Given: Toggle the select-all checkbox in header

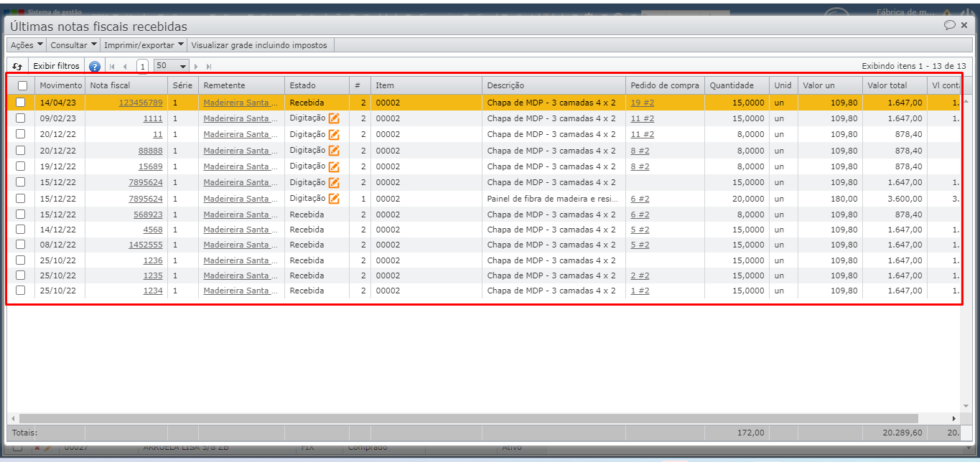Looking at the screenshot, I should click(x=22, y=85).
